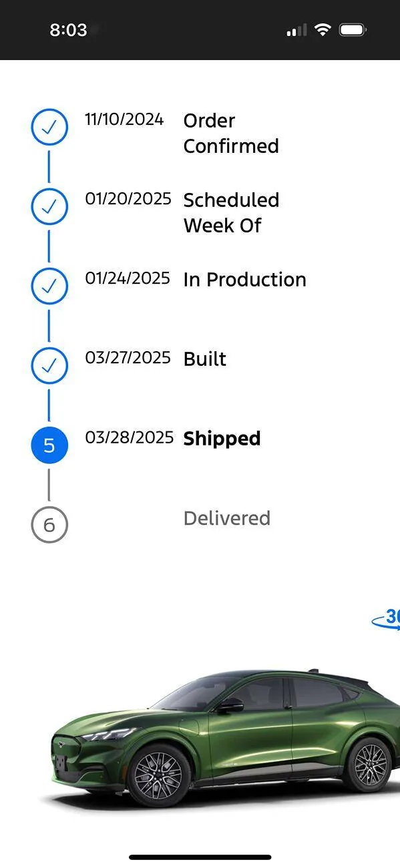Image resolution: width=400 pixels, height=868 pixels.
Task: Select the step 6 Delivered circle
Action: tap(49, 525)
